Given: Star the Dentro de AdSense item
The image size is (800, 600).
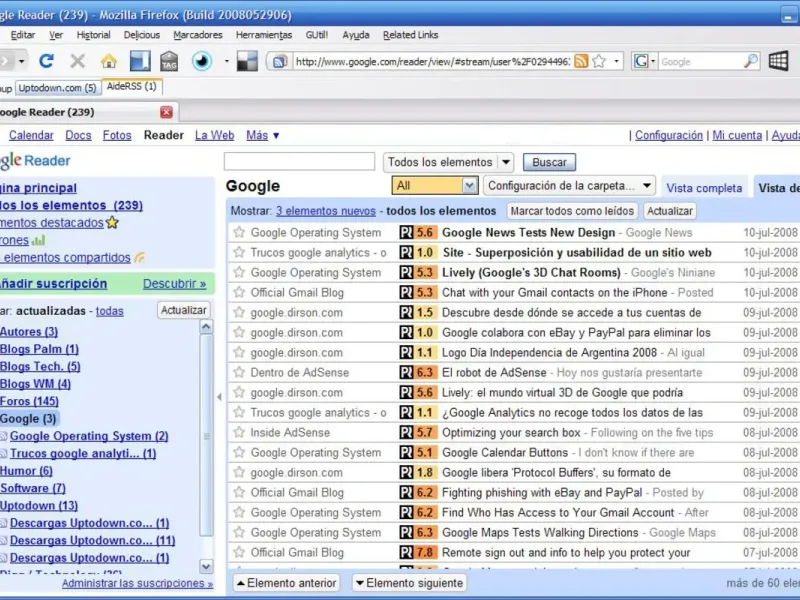Looking at the screenshot, I should (x=239, y=372).
